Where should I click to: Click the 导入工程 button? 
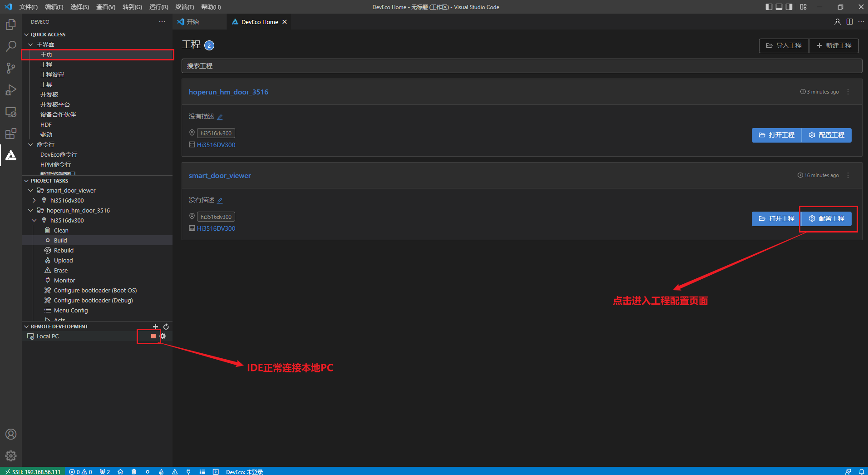[784, 45]
